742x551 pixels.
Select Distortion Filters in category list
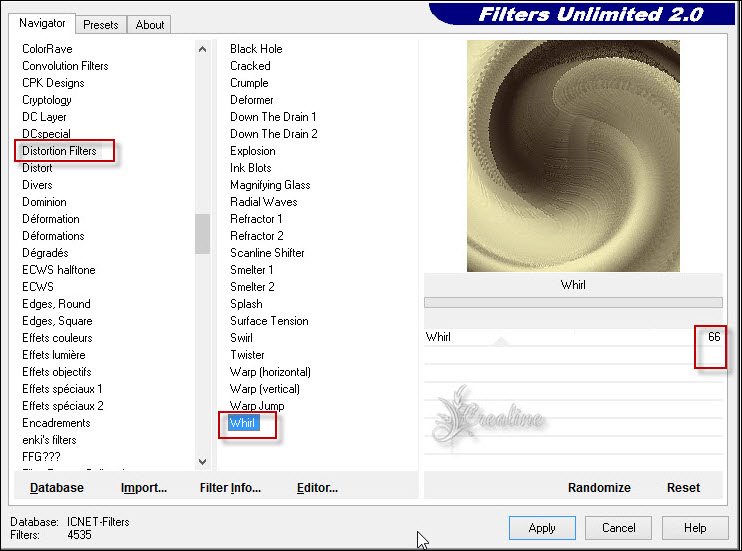(x=60, y=151)
